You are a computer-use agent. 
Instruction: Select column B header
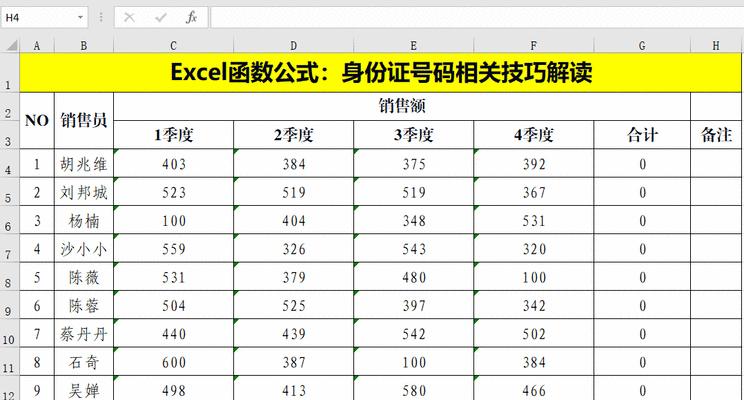(84, 46)
